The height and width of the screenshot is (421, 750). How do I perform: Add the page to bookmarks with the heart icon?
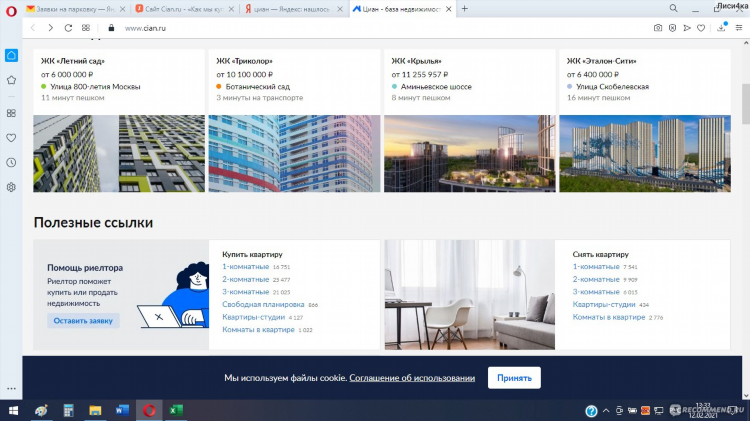pyautogui.click(x=701, y=28)
